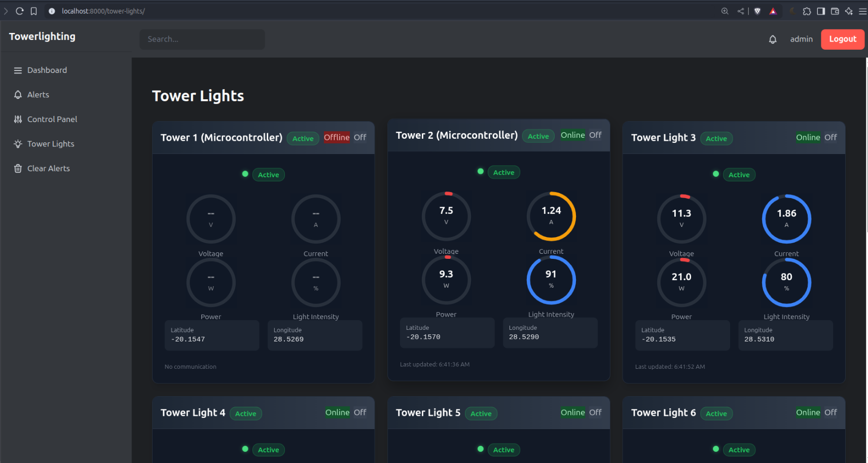This screenshot has width=868, height=463.
Task: Click Tower 2 current gauge showing 1.24 A
Action: coord(551,216)
